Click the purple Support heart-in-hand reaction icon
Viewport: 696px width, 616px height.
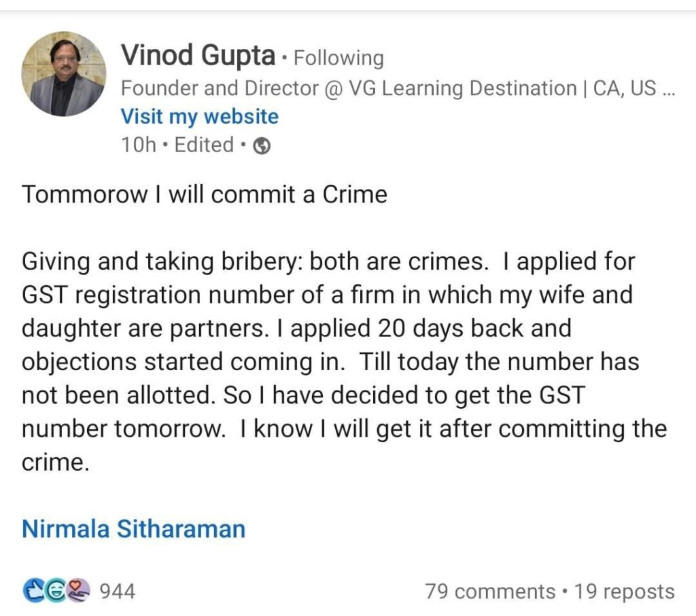coord(80,591)
